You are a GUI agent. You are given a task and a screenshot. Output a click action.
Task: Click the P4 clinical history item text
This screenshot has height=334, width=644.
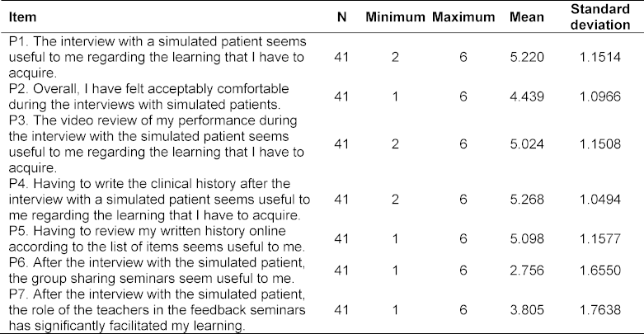click(x=159, y=200)
